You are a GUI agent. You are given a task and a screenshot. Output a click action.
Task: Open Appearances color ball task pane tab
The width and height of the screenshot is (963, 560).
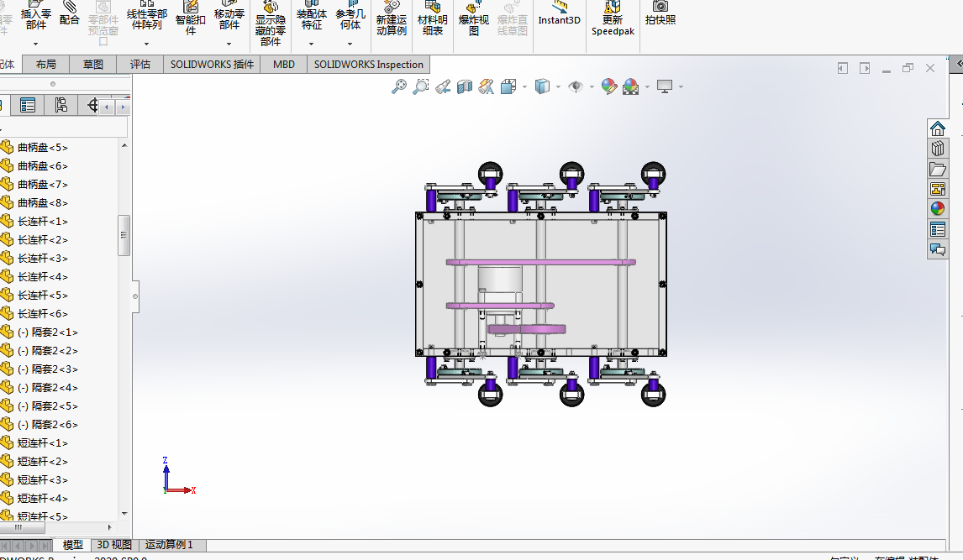(938, 209)
